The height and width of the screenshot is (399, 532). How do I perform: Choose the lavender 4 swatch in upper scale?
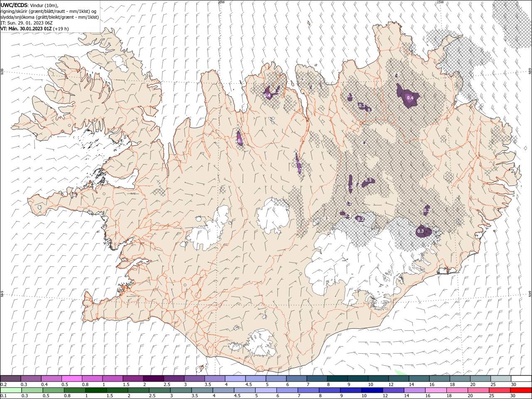tap(235, 378)
